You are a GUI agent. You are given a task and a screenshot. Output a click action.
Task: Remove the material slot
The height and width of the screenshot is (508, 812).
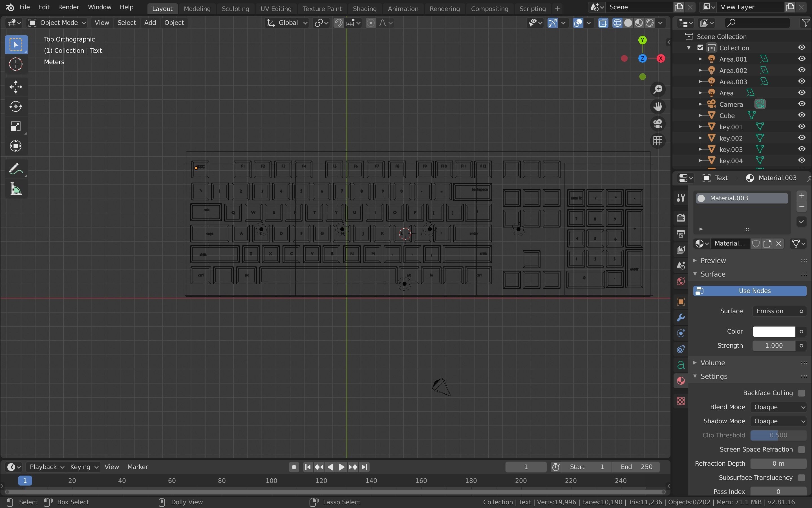[x=801, y=207]
